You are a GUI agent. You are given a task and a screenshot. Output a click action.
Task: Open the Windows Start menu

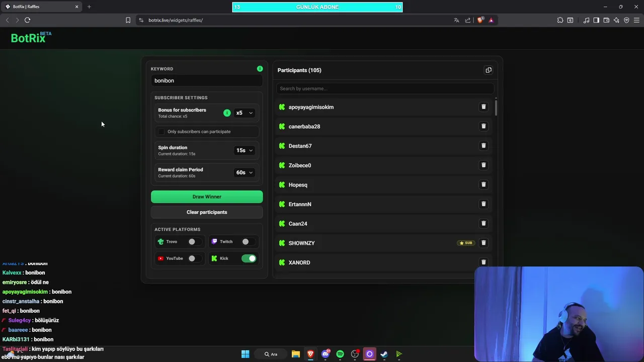tap(245, 354)
